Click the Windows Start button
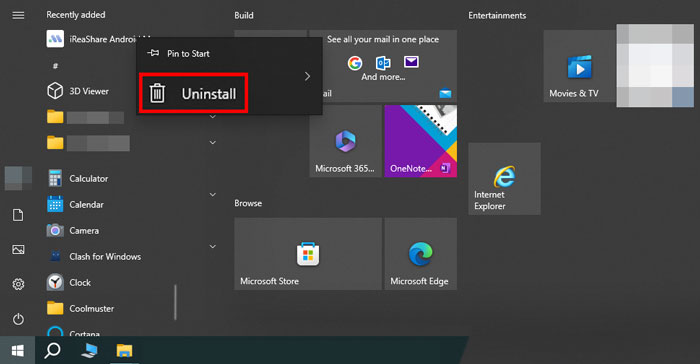Image resolution: width=700 pixels, height=364 pixels. point(17,351)
